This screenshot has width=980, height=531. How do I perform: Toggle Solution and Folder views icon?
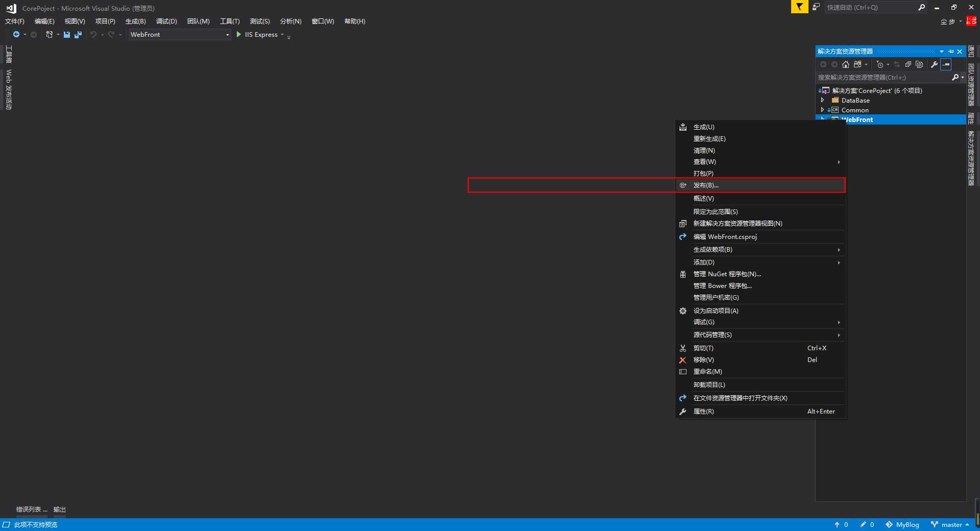coord(857,64)
